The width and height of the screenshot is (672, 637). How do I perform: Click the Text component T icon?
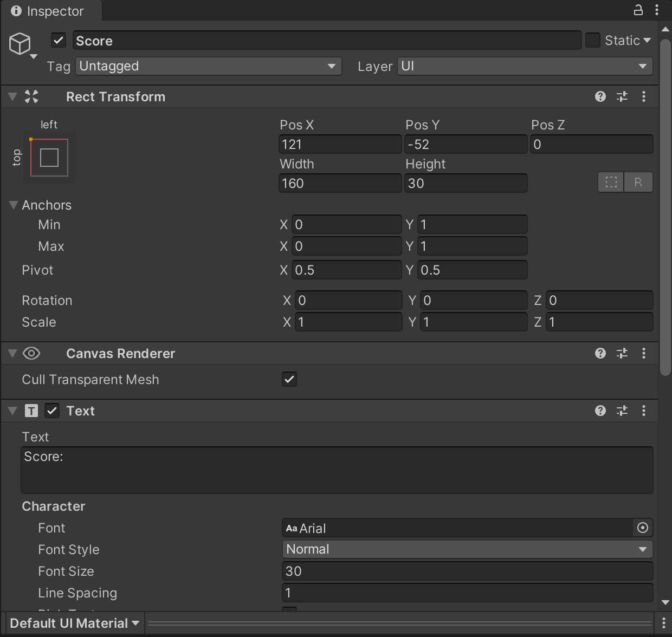32,411
